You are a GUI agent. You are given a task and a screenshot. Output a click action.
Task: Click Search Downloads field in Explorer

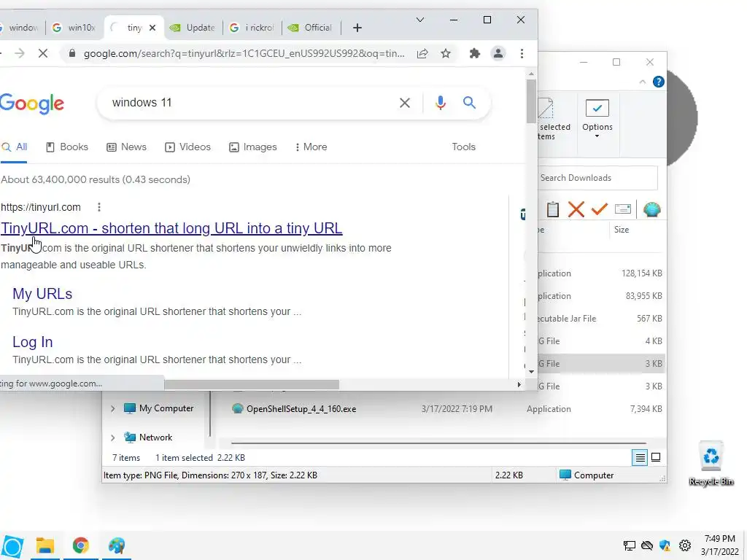point(597,178)
